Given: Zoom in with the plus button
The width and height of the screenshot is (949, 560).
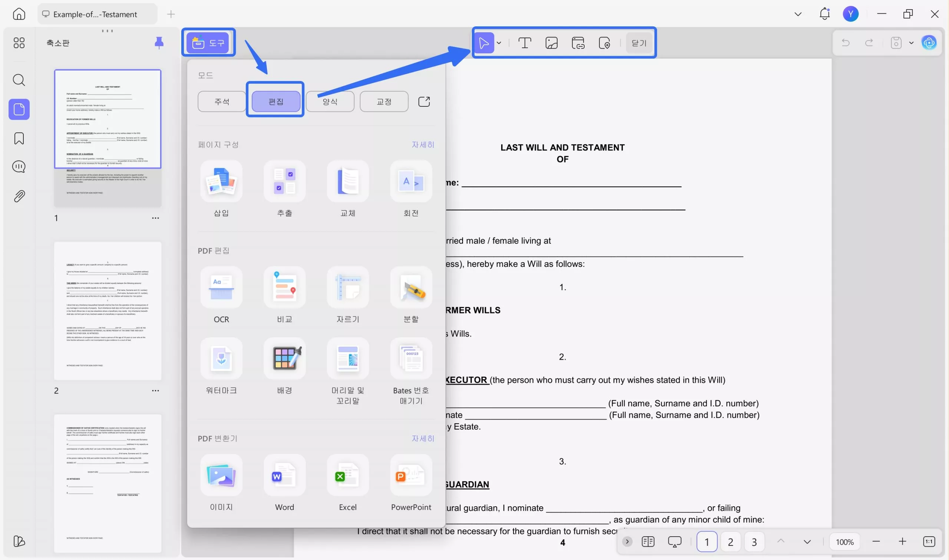Looking at the screenshot, I should coord(902,541).
